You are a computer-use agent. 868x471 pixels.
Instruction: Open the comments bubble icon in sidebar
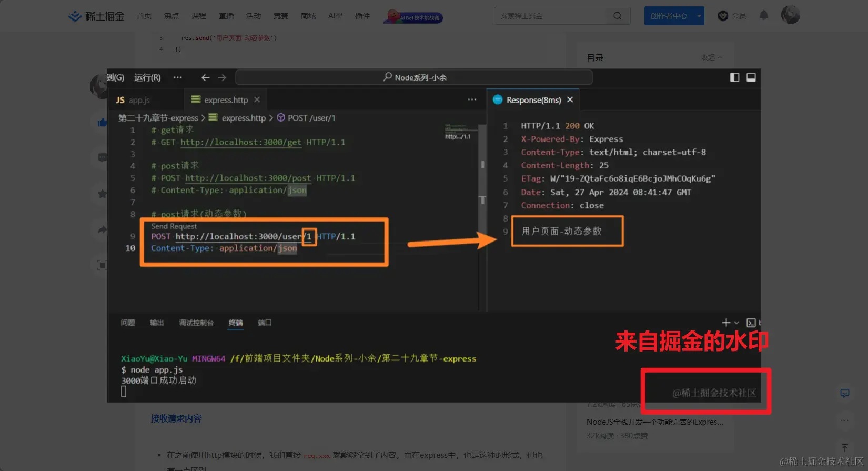coord(102,157)
